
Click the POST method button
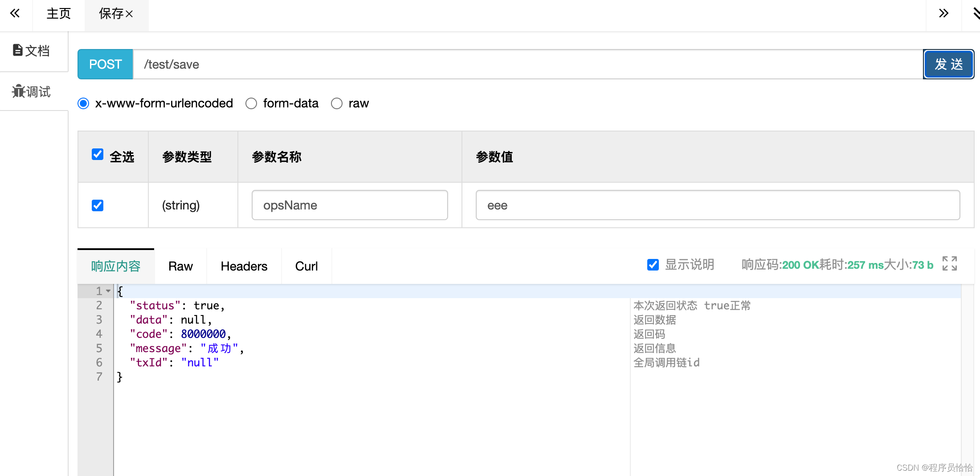pyautogui.click(x=105, y=64)
